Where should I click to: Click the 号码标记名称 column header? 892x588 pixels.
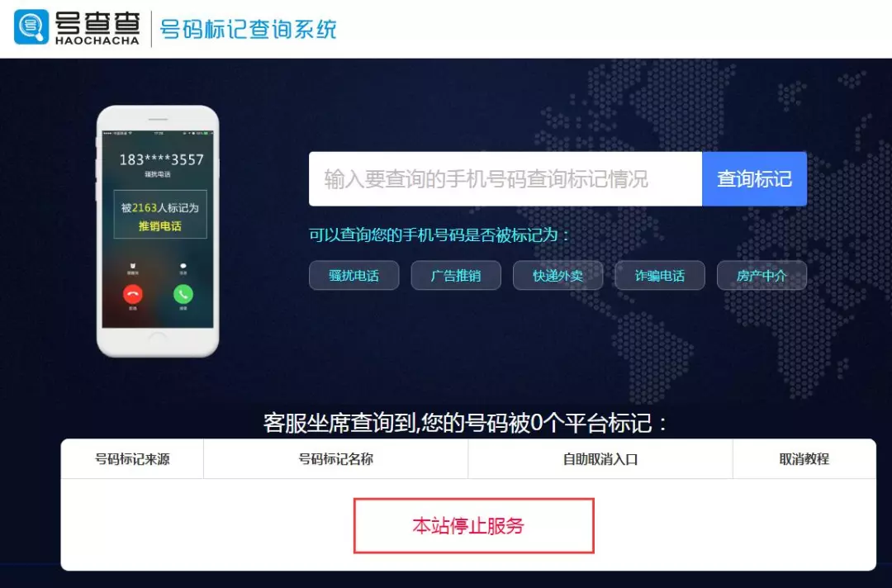pyautogui.click(x=335, y=459)
